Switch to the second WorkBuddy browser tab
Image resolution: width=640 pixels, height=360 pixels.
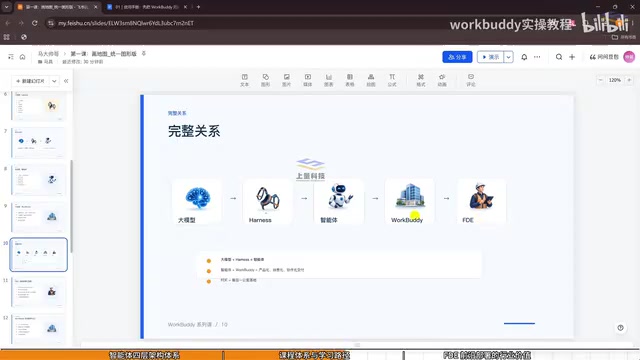coord(147,7)
